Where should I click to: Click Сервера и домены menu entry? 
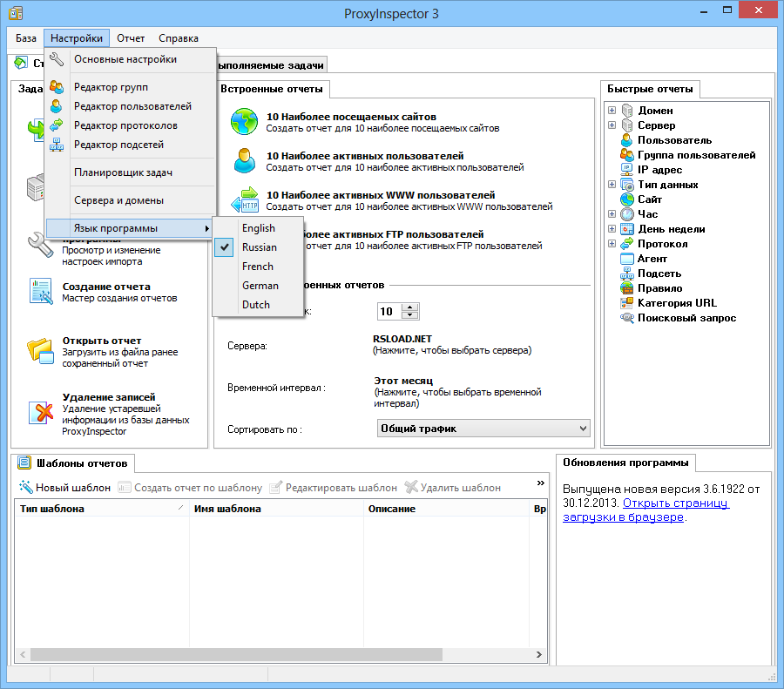coord(131,200)
